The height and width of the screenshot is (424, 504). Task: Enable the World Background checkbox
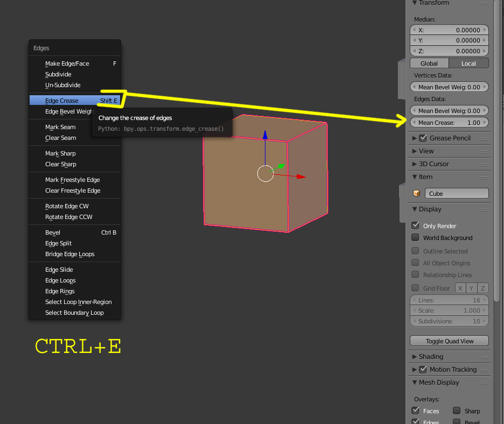tap(415, 237)
